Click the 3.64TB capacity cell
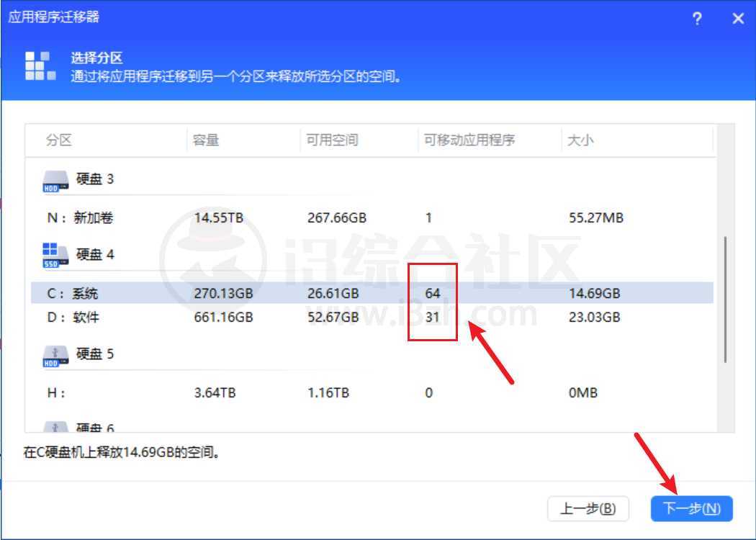756x540 pixels. pos(215,392)
